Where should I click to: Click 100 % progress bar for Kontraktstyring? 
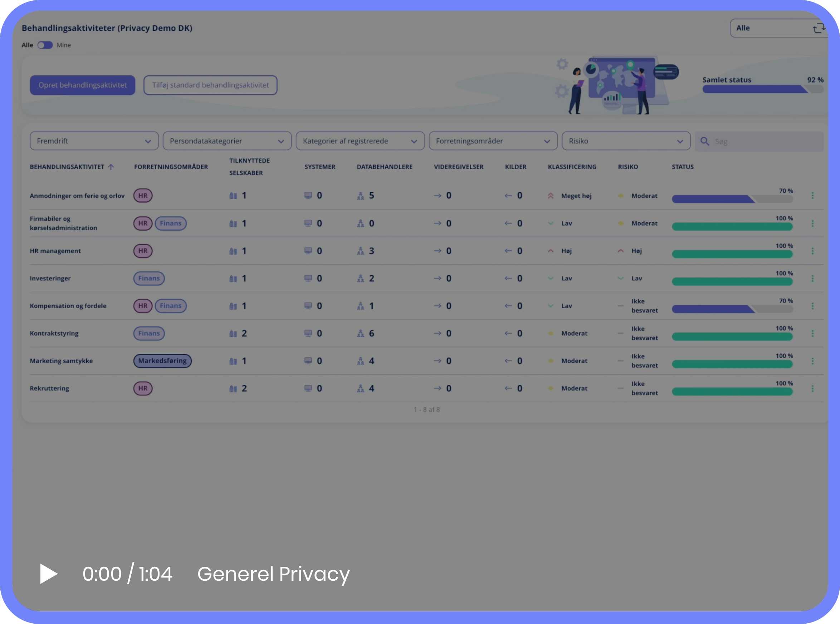[x=732, y=336]
